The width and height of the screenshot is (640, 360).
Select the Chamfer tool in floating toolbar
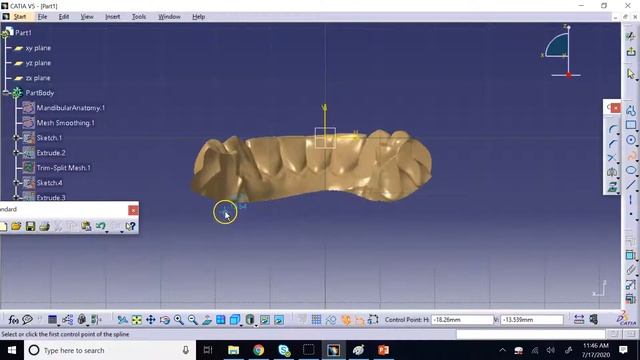[612, 144]
